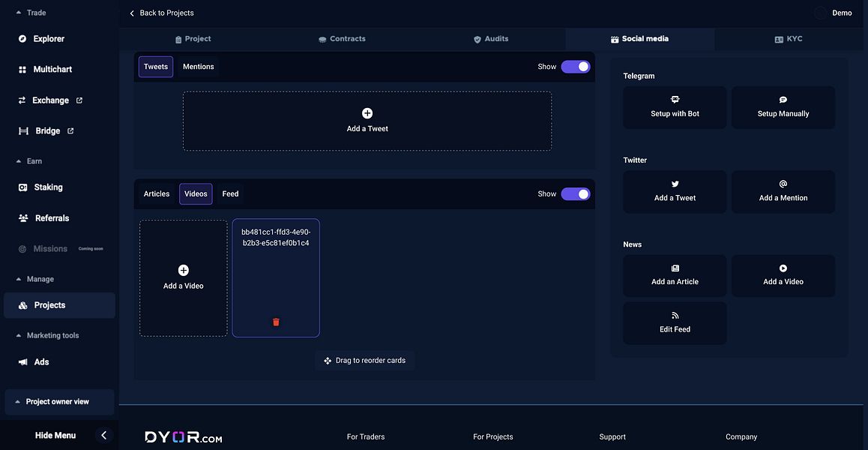Click plus icon for Add a Video
The height and width of the screenshot is (450, 868).
[x=183, y=271]
